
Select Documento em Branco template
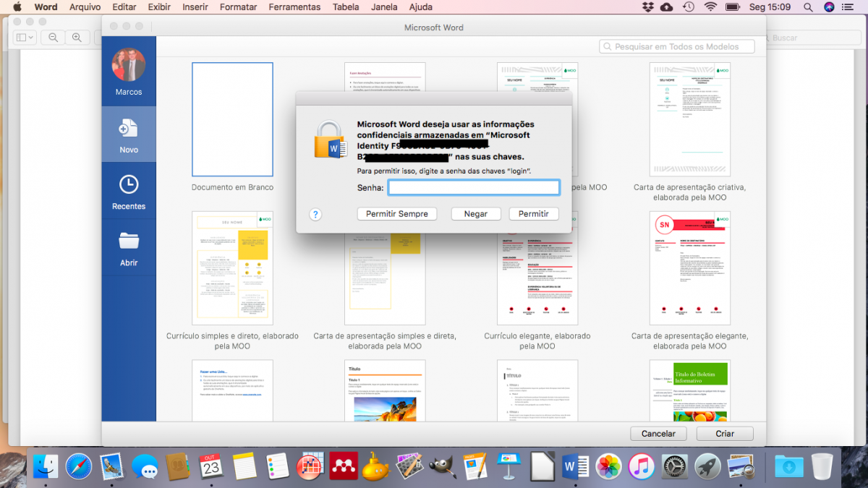232,119
